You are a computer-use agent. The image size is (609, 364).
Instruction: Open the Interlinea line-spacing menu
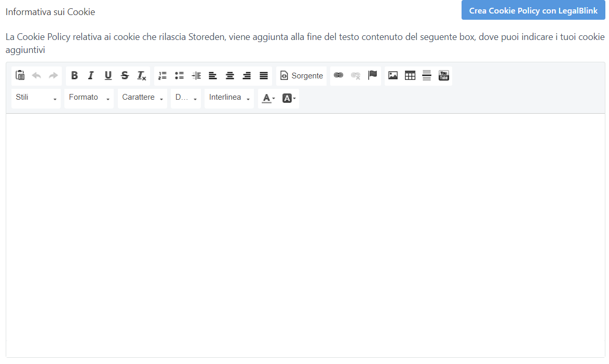pos(229,98)
